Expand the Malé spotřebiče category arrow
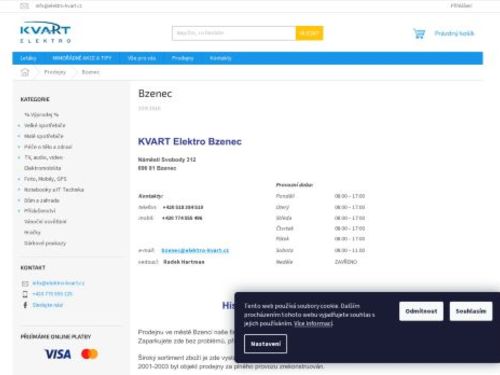This screenshot has height=375, width=500. [x=19, y=136]
